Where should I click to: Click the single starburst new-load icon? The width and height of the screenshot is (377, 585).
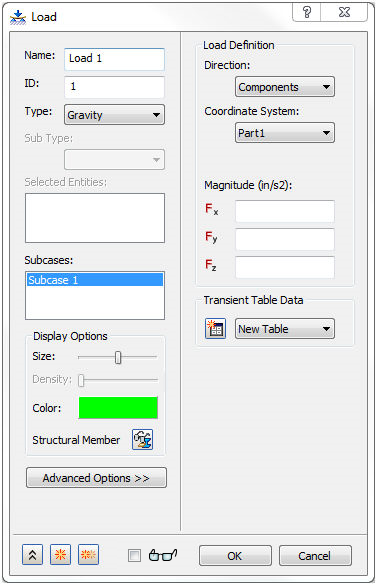tap(60, 555)
